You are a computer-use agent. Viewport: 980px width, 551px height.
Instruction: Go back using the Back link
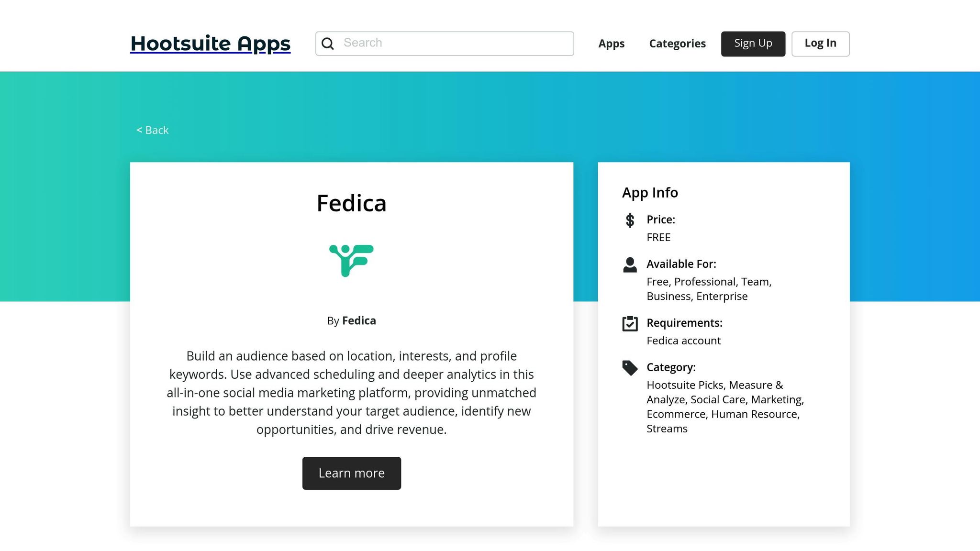[153, 130]
